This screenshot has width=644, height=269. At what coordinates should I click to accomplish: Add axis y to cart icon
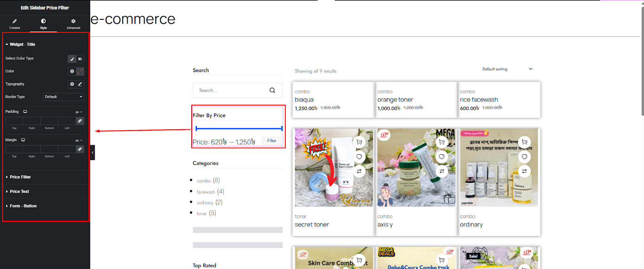point(442,142)
